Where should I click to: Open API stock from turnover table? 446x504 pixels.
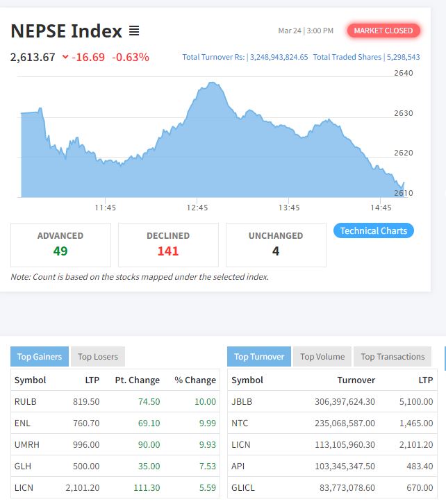pos(238,467)
